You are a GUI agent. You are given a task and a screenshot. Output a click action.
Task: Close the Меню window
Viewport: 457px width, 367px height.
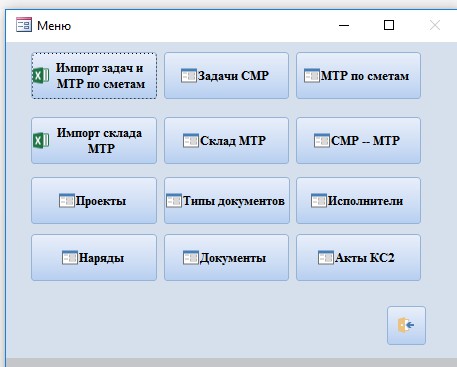[x=435, y=25]
